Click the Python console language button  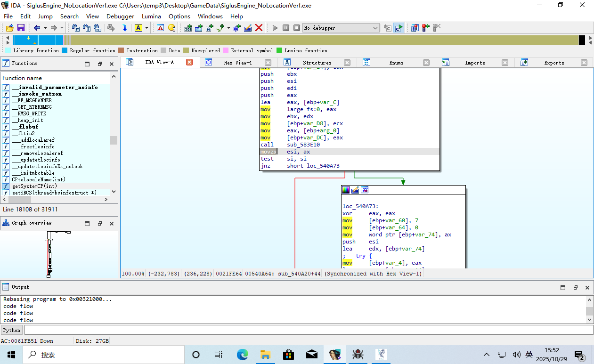point(12,330)
